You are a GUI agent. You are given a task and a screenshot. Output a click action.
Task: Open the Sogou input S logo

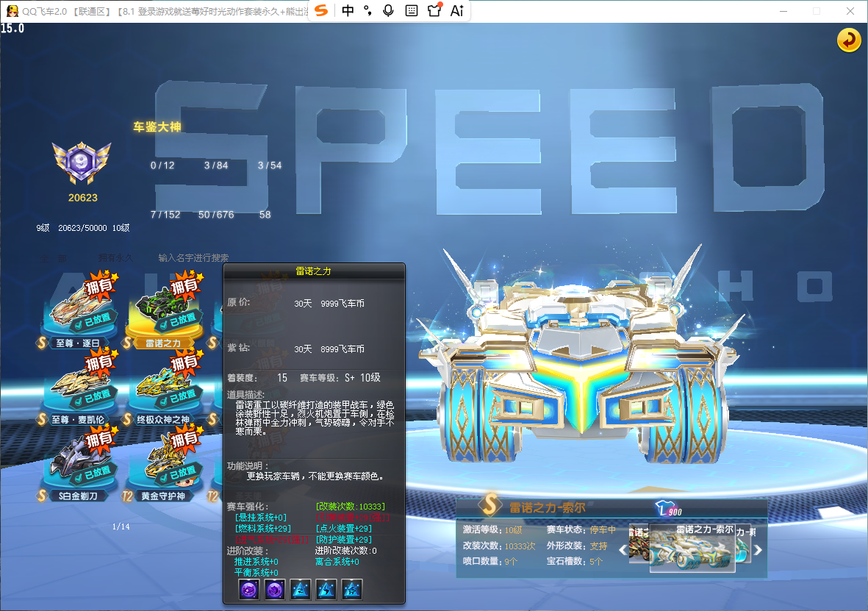pyautogui.click(x=322, y=10)
